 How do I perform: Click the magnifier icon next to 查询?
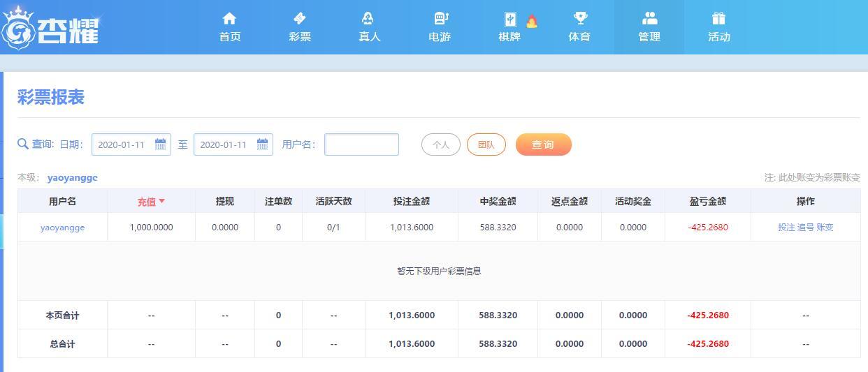[23, 144]
